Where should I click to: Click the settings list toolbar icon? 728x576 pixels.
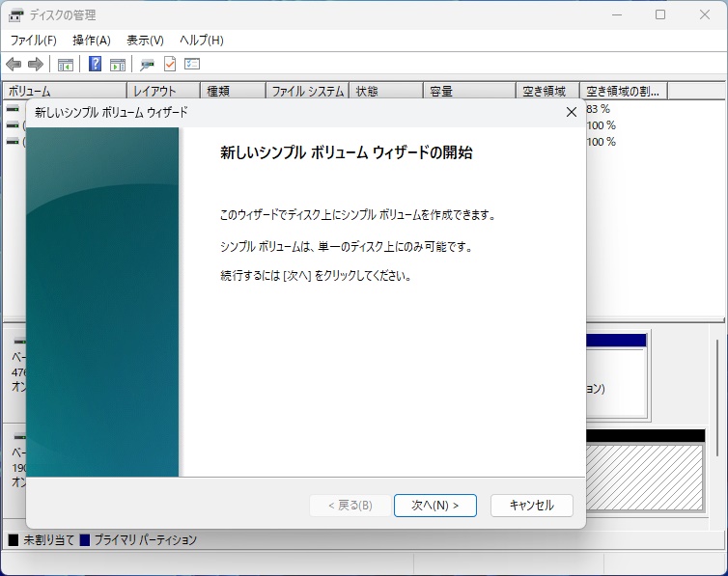[x=192, y=65]
